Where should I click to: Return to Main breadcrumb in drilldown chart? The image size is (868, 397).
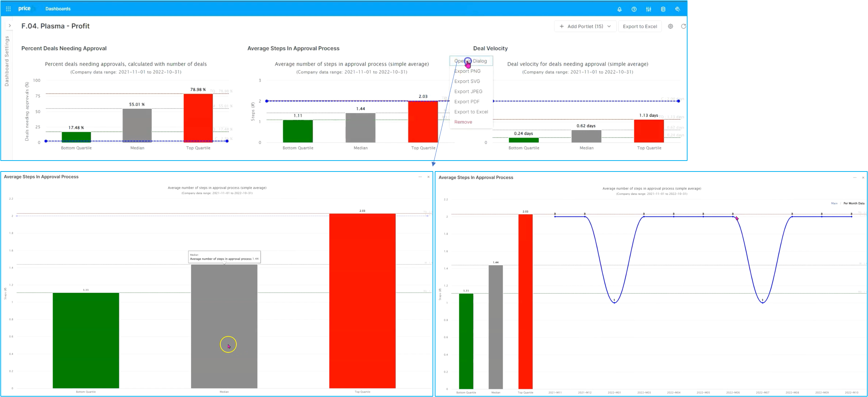tap(834, 203)
